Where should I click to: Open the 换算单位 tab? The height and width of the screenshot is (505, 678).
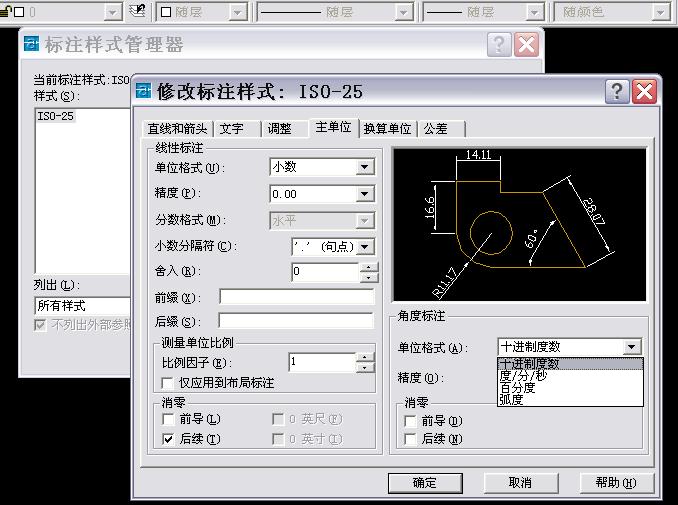[387, 128]
